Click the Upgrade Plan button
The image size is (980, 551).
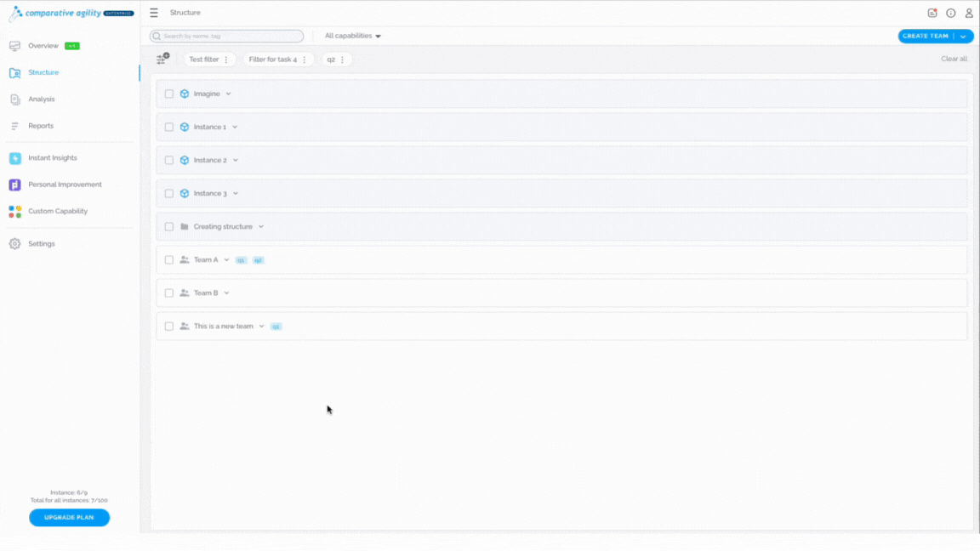tap(70, 517)
